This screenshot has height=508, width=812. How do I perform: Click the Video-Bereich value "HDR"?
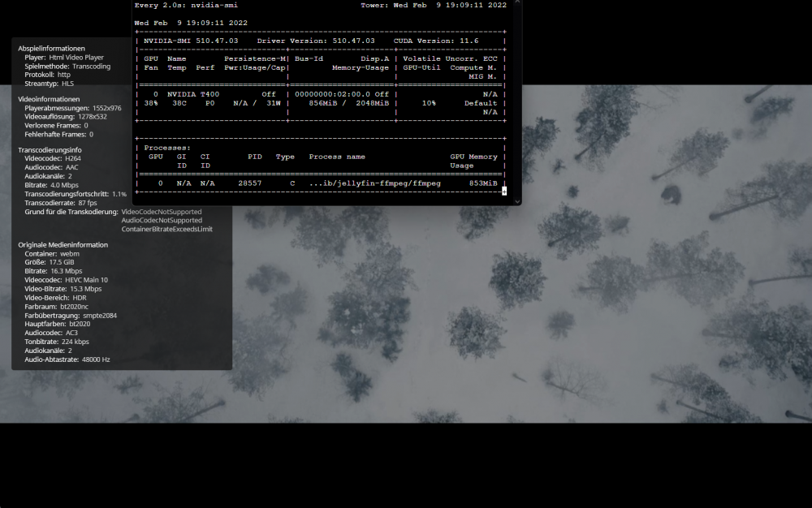tap(80, 298)
